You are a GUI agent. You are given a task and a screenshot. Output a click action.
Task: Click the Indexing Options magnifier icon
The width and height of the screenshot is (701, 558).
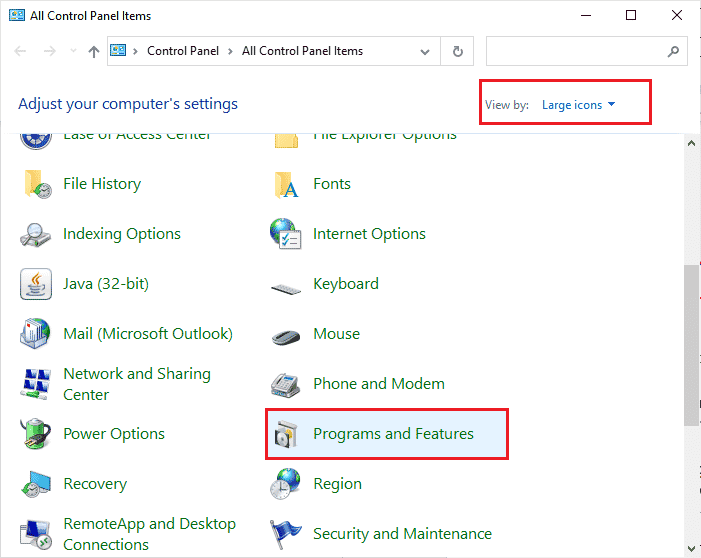35,234
